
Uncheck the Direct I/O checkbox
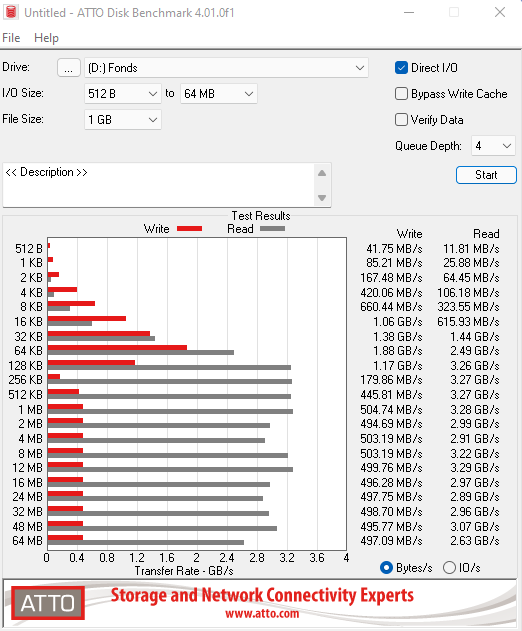point(401,68)
